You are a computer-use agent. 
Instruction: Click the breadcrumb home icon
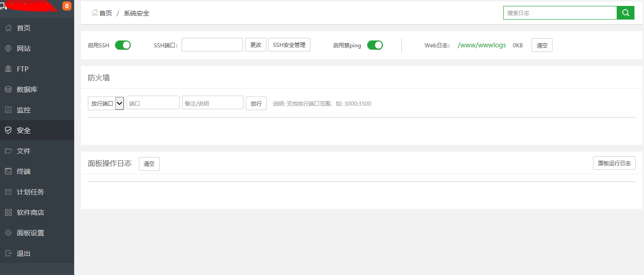tap(95, 13)
